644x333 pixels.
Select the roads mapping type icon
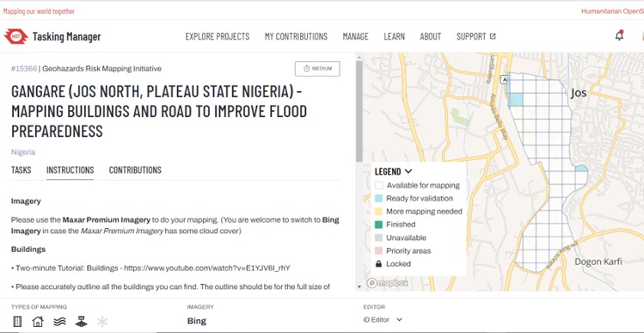17,322
